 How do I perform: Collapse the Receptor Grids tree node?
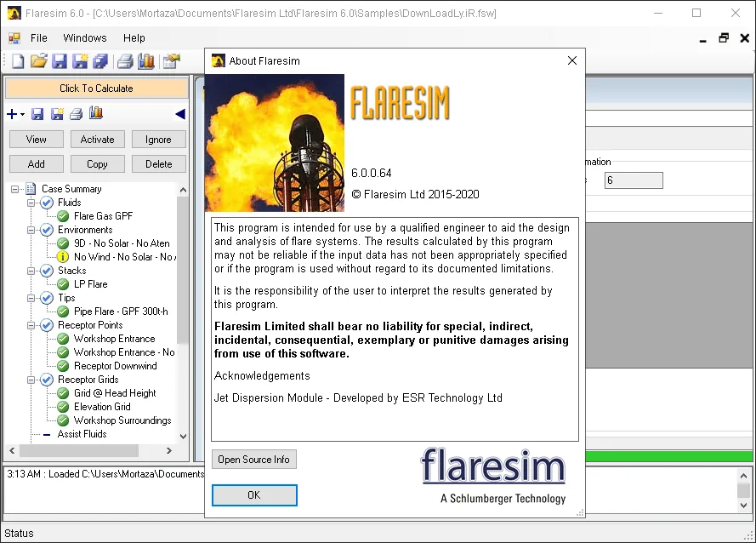[31, 380]
